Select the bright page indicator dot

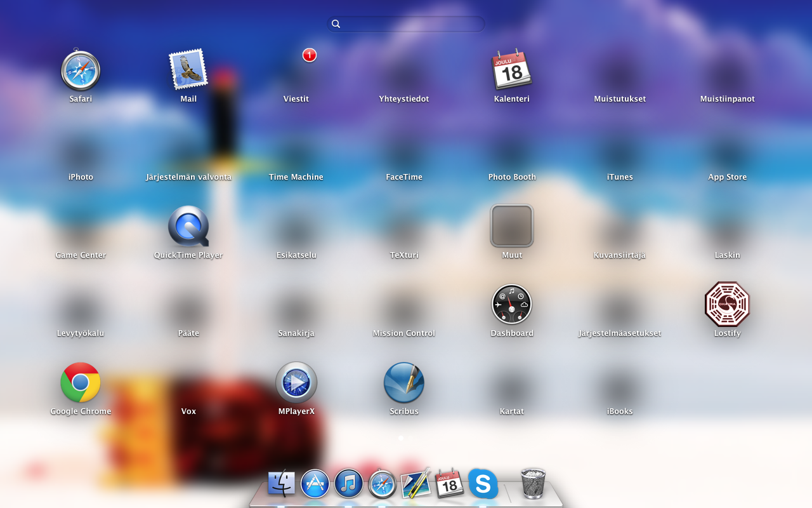[401, 438]
